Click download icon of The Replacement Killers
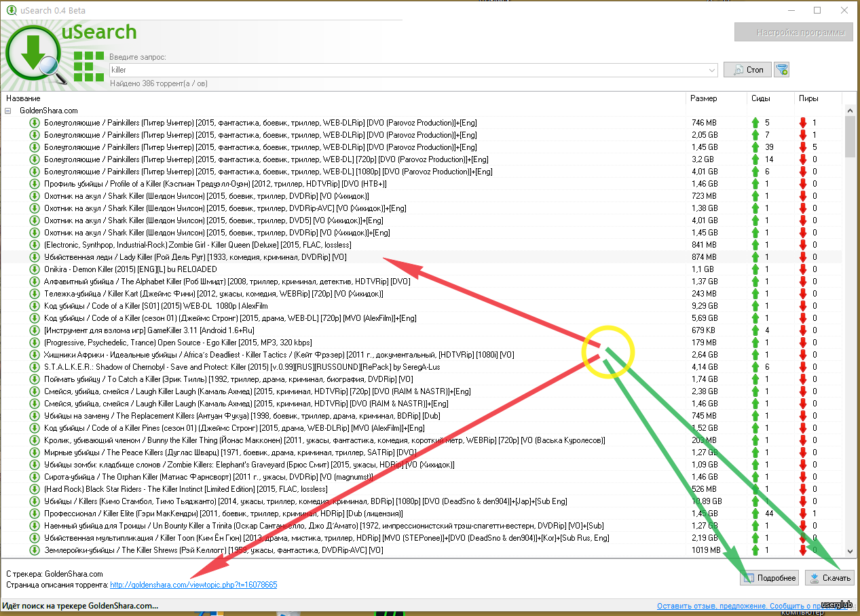860x616 pixels. coord(35,416)
